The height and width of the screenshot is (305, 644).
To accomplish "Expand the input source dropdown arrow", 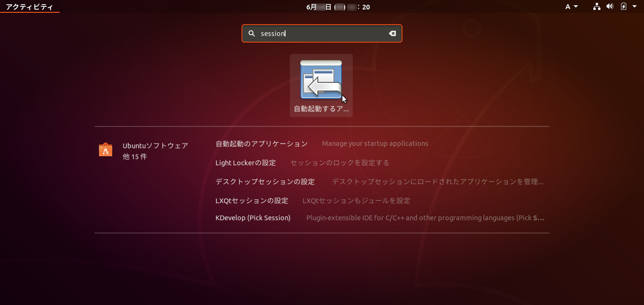I will click(x=575, y=6).
